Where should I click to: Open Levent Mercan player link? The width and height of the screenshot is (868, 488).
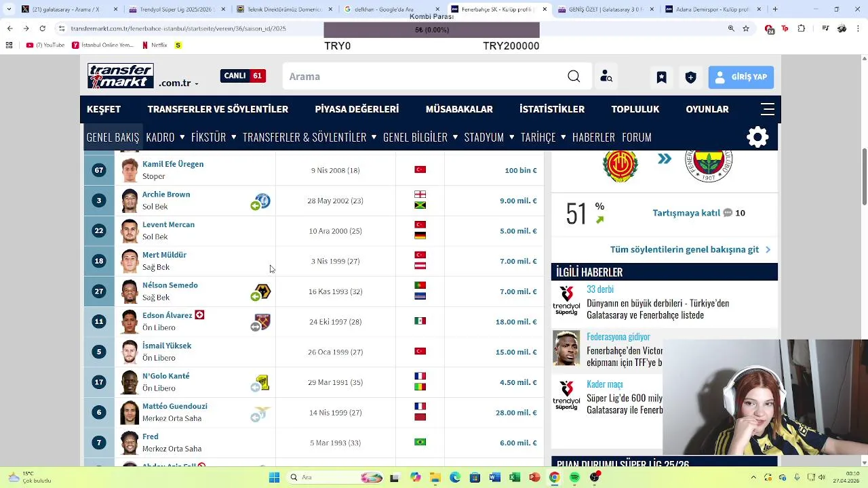pyautogui.click(x=168, y=225)
